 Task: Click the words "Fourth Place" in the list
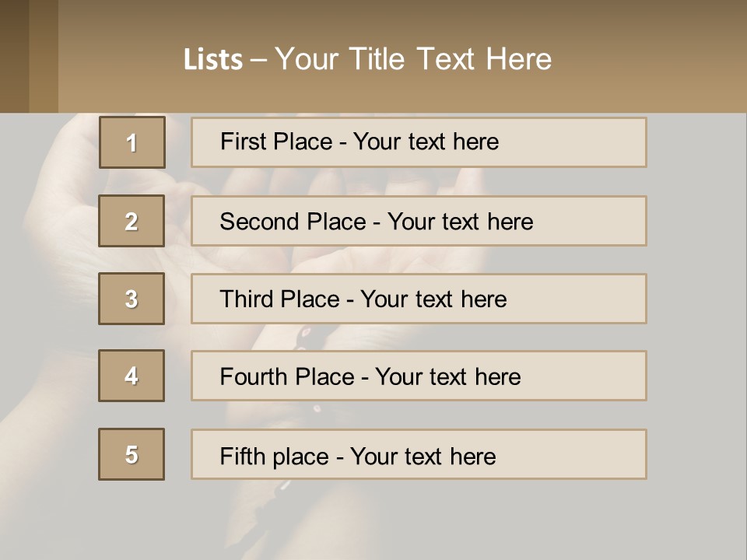coord(286,377)
